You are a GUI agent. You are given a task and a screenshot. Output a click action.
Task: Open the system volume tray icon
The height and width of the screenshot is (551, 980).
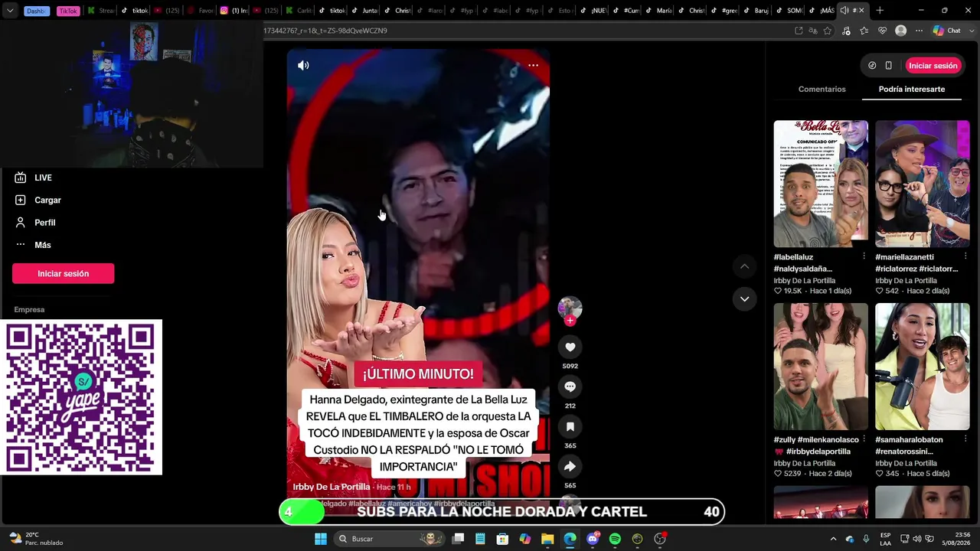pyautogui.click(x=917, y=539)
